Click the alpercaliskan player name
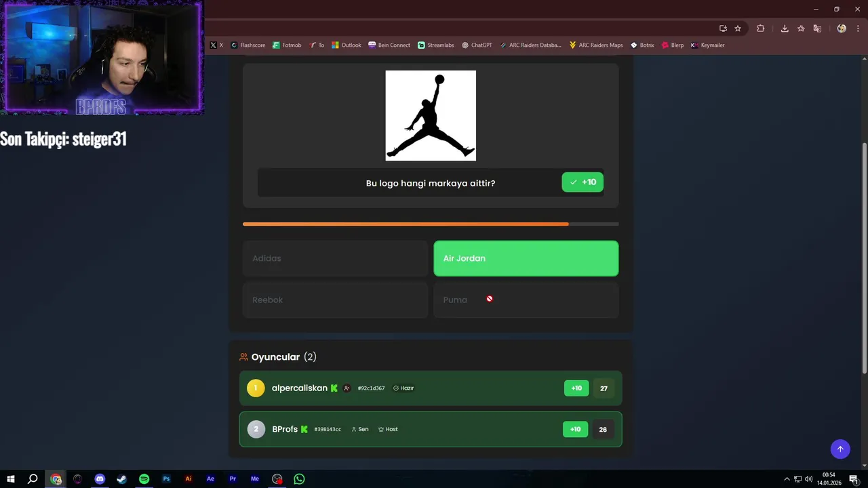Image resolution: width=868 pixels, height=488 pixels. point(299,388)
